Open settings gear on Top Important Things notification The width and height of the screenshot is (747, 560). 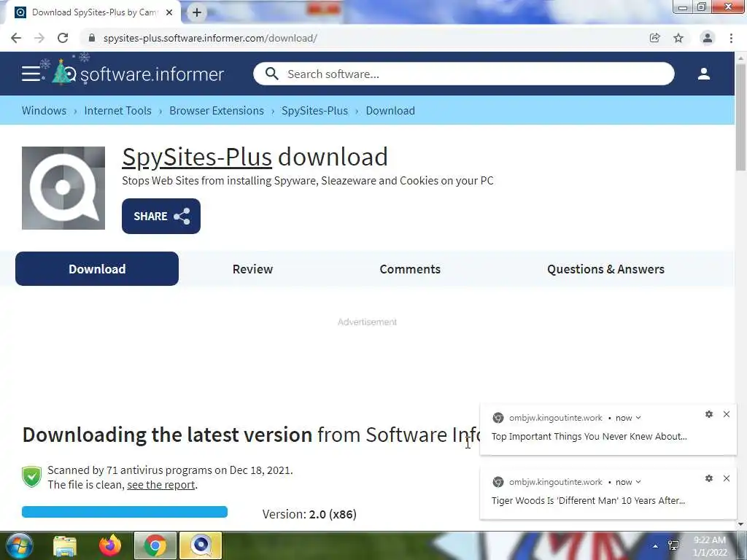click(709, 414)
